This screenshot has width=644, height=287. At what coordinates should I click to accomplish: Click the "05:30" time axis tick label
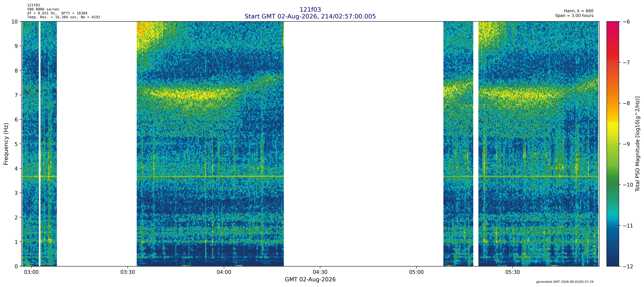512,272
